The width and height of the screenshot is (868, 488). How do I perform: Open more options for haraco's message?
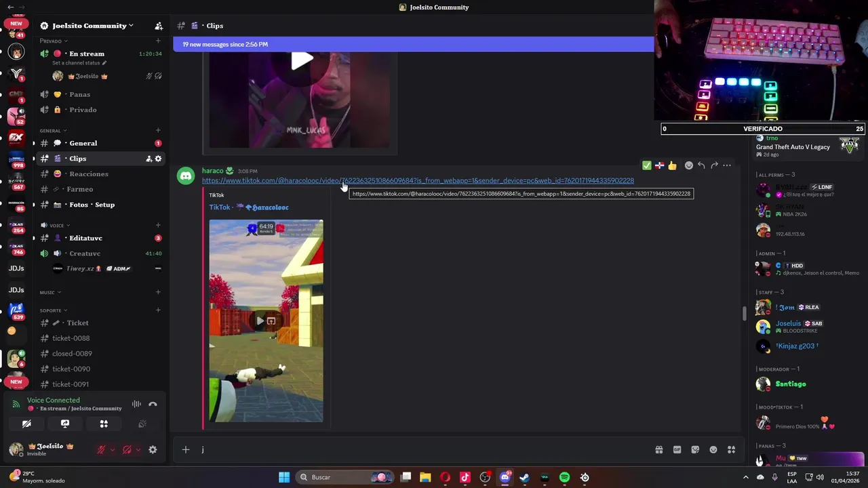click(x=727, y=165)
